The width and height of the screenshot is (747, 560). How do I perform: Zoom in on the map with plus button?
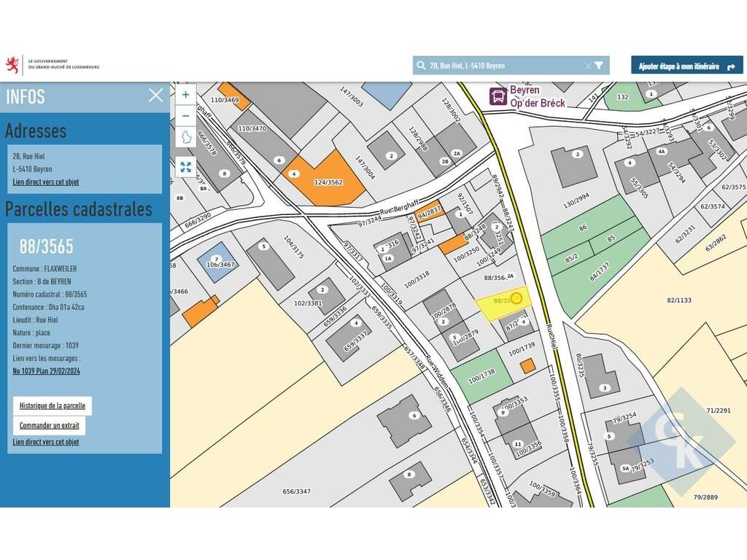coord(185,94)
